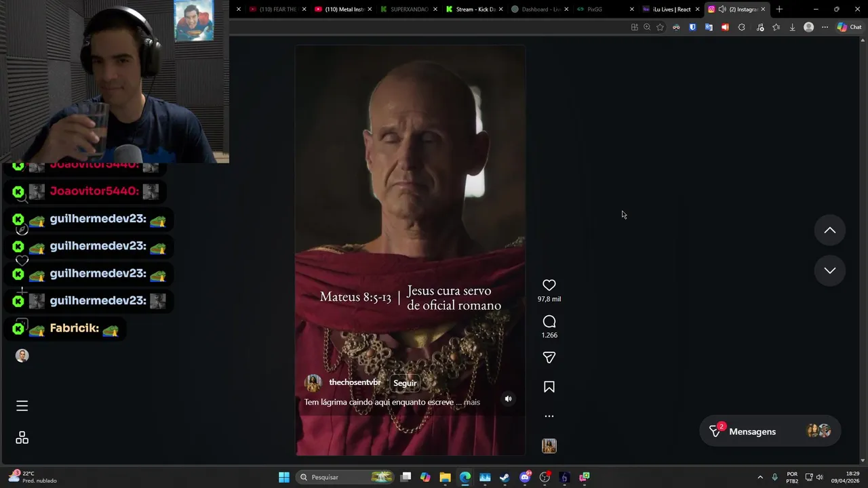Image resolution: width=868 pixels, height=488 pixels.
Task: Open the POR PTB2 language switcher
Action: [792, 477]
